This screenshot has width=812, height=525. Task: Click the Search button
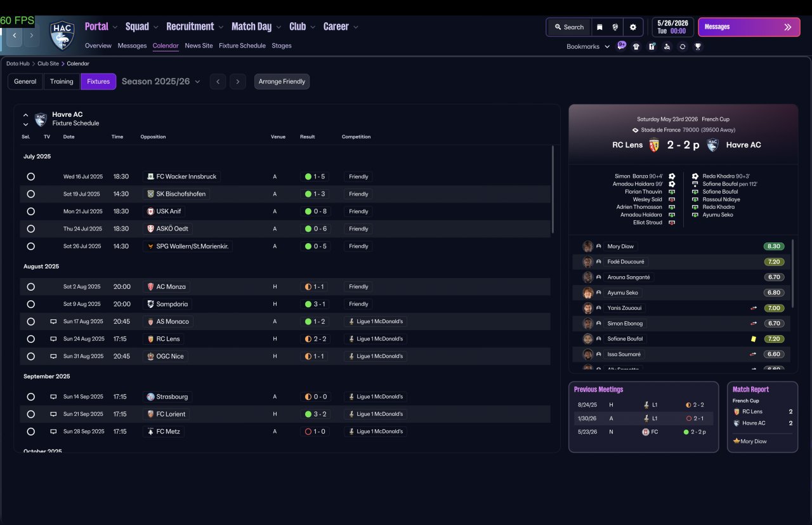569,27
